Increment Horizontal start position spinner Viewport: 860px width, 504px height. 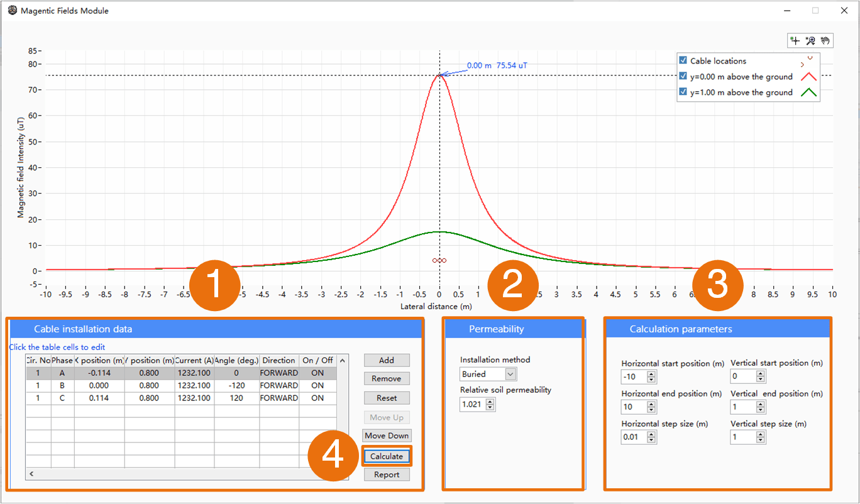[x=651, y=373]
